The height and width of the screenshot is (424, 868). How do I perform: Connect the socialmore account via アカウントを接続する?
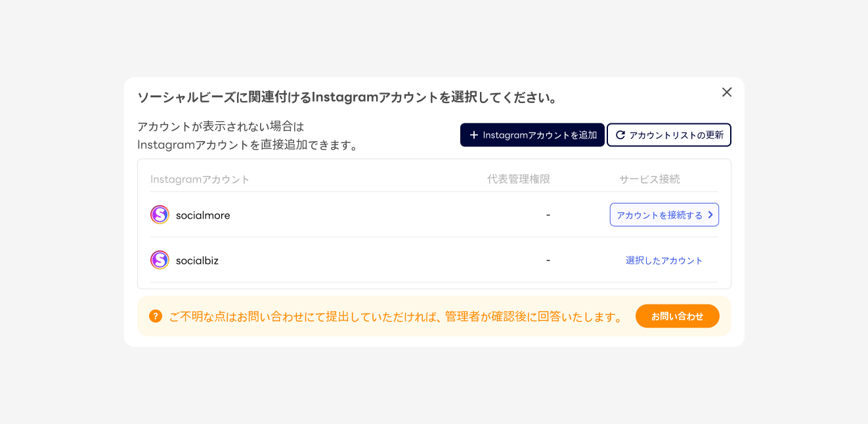(x=659, y=215)
